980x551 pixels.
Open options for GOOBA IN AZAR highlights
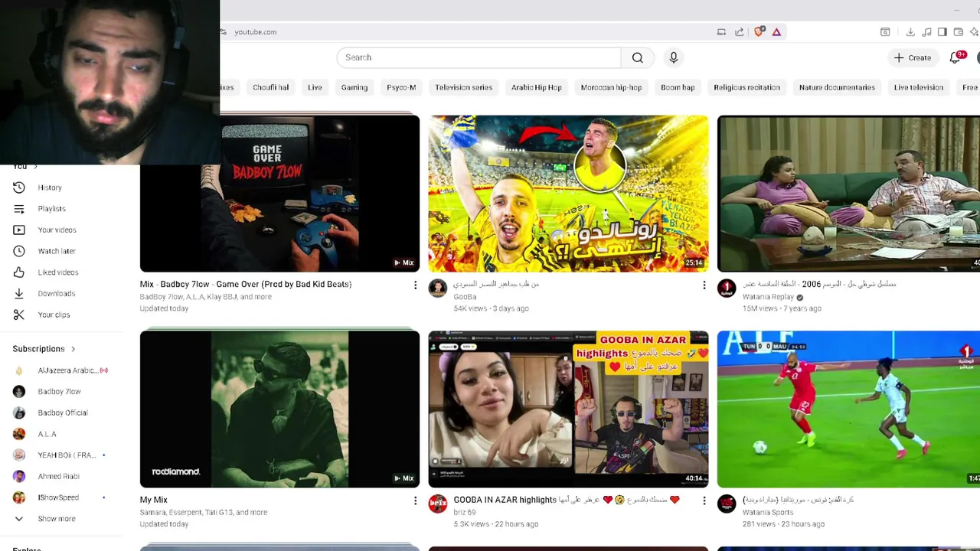pos(704,500)
